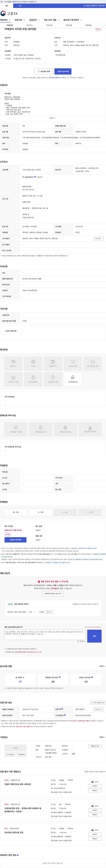Click the 장애인용 승강기 facility icon

pos(41,429)
